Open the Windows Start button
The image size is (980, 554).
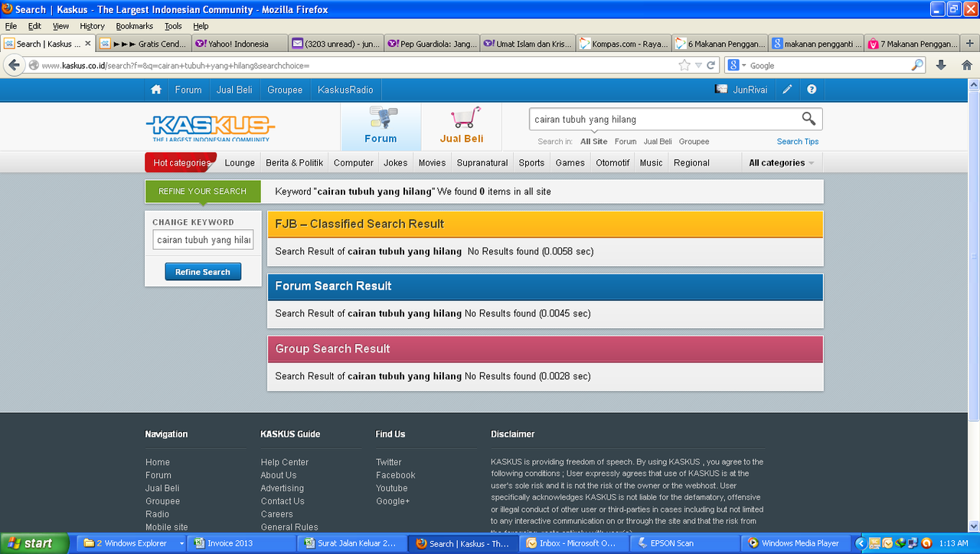click(x=34, y=543)
